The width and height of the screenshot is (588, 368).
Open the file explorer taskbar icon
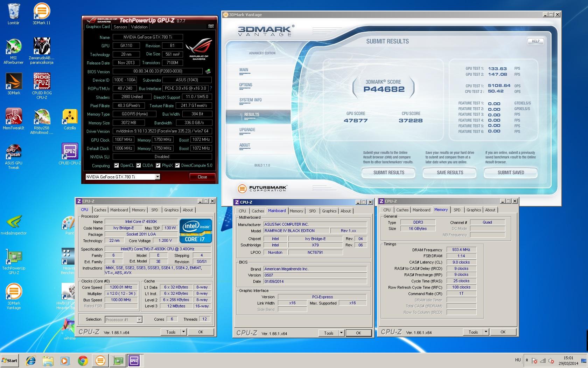tap(48, 360)
